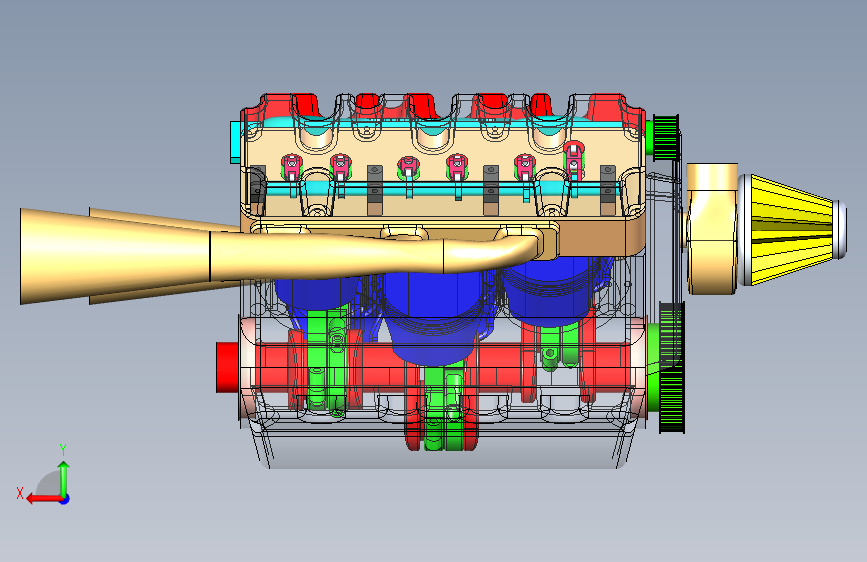Viewport: 867px width, 562px height.
Task: Click the blue origin ball of the axis triad
Action: (x=65, y=499)
